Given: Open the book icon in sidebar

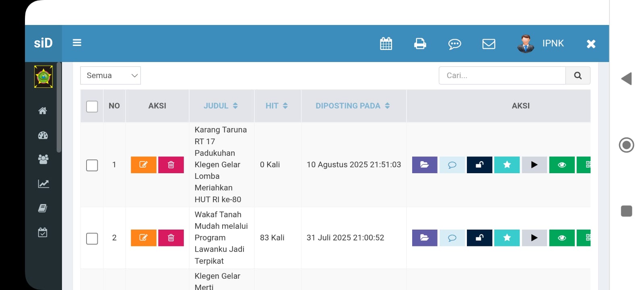Looking at the screenshot, I should (43, 208).
